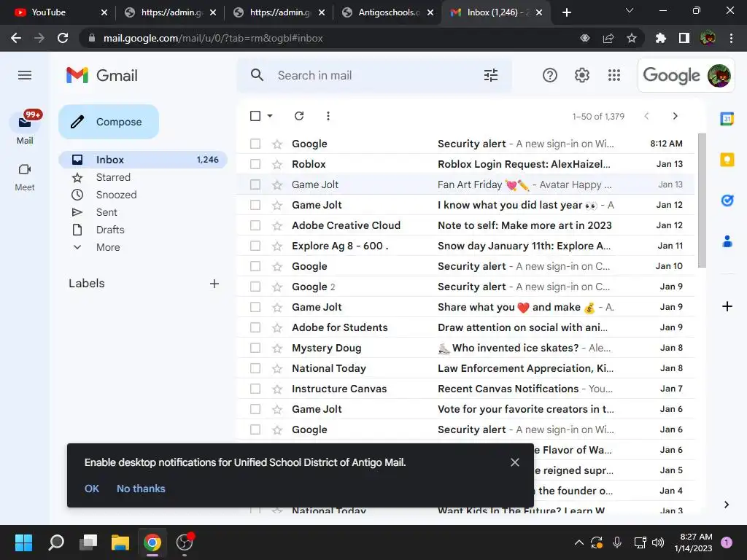747x560 pixels.
Task: Click the Chrome address bar URL
Action: (x=213, y=38)
